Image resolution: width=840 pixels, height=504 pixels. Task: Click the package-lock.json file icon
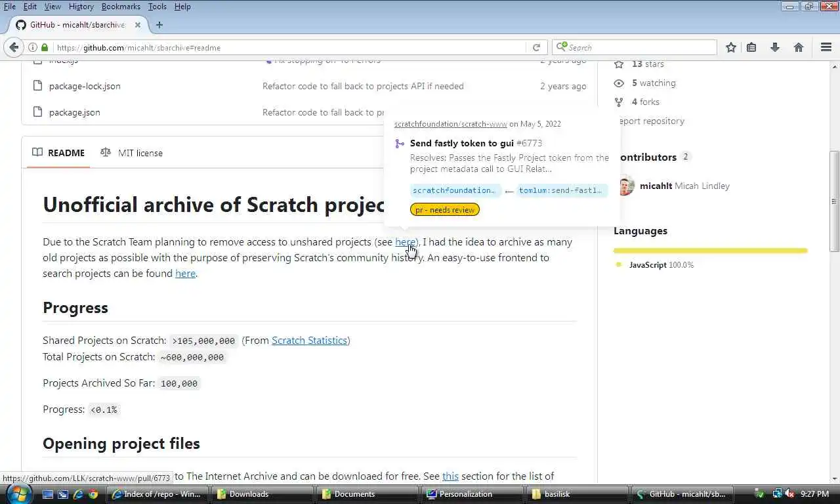pos(37,86)
